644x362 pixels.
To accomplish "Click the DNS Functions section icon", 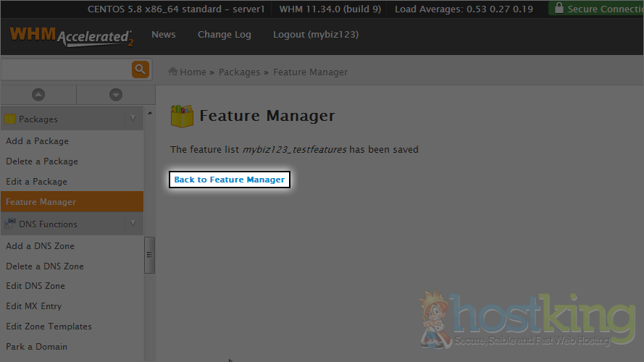I will 10,224.
